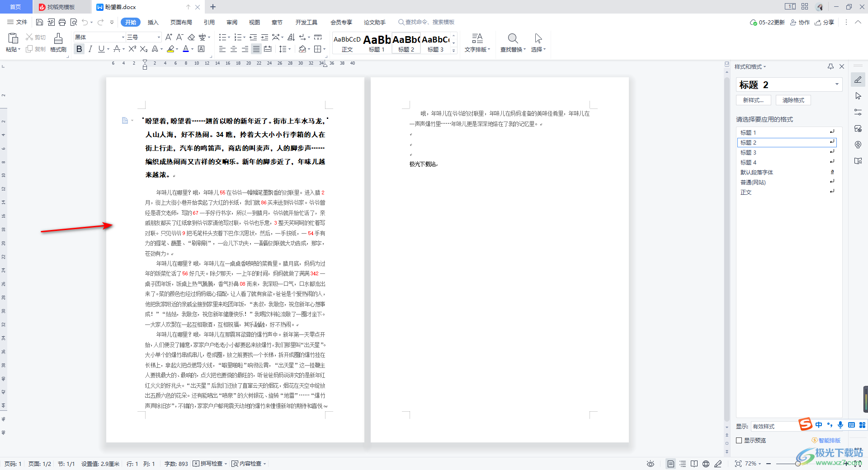
Task: Align text right
Action: pos(245,49)
